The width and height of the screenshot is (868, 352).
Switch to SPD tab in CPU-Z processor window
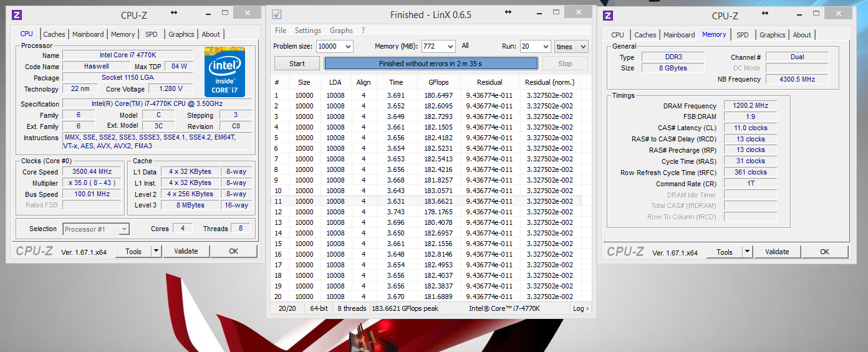click(x=152, y=34)
